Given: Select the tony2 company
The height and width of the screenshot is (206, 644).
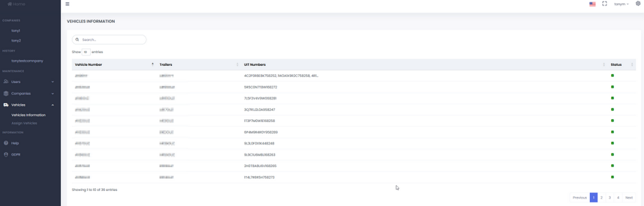Looking at the screenshot, I should pos(16,41).
